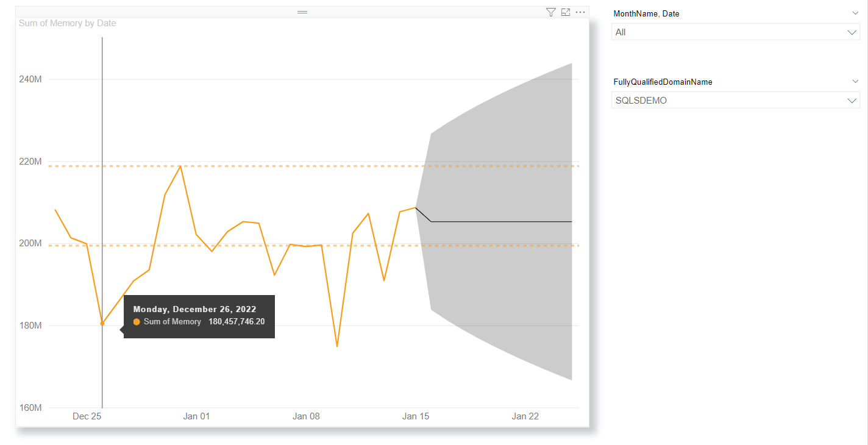Enter focus mode for the chart

point(566,12)
